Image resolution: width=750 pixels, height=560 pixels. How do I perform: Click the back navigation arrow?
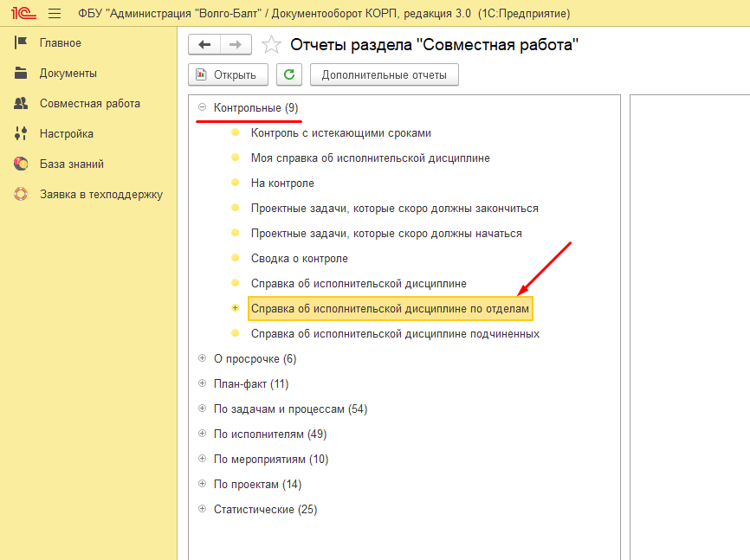click(204, 45)
